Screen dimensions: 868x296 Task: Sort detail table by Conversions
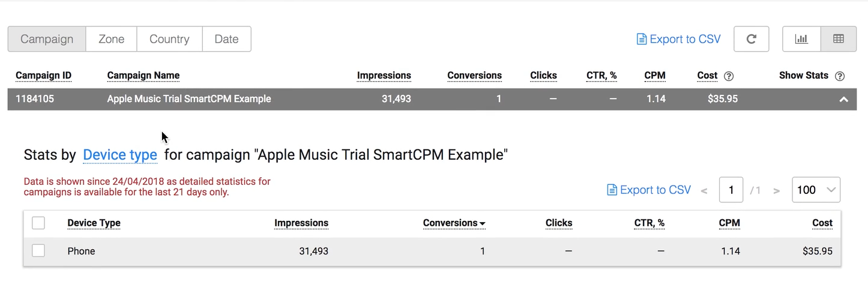coord(454,223)
